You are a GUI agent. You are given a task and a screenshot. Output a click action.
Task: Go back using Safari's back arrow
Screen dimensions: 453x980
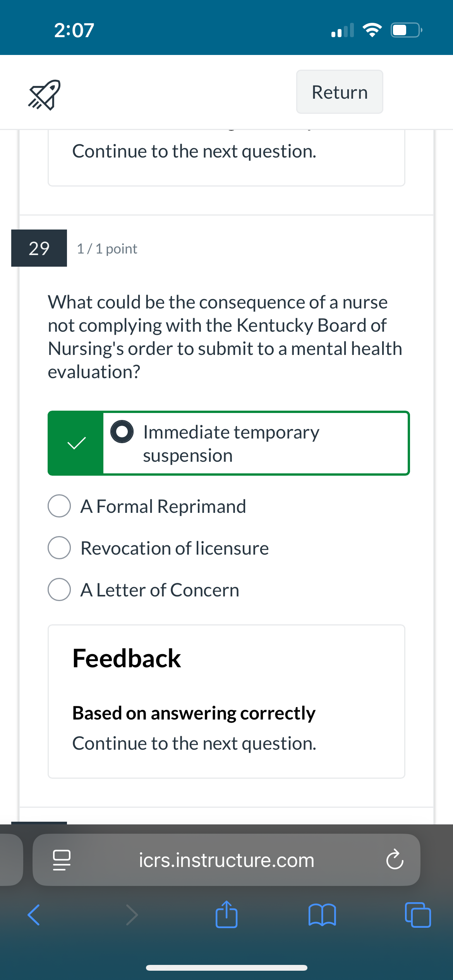click(x=34, y=915)
